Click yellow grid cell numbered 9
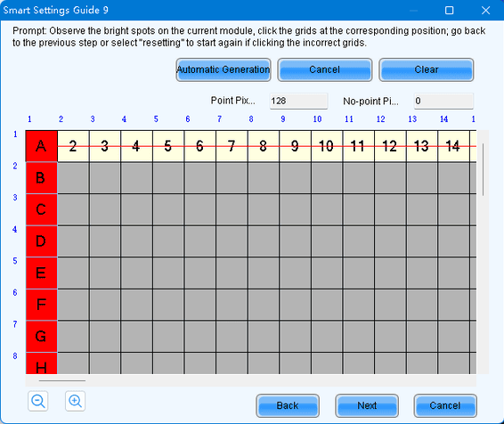 pos(295,146)
